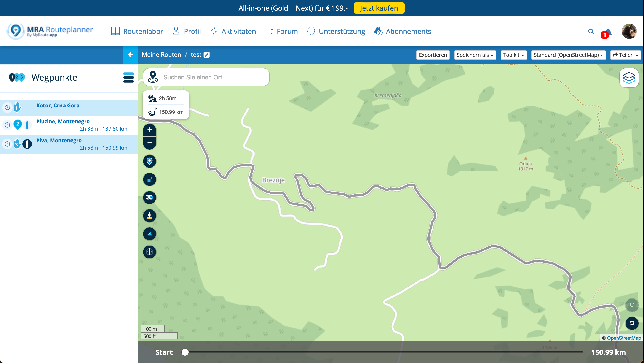Click the place search input field
This screenshot has width=644, height=363.
(x=206, y=77)
